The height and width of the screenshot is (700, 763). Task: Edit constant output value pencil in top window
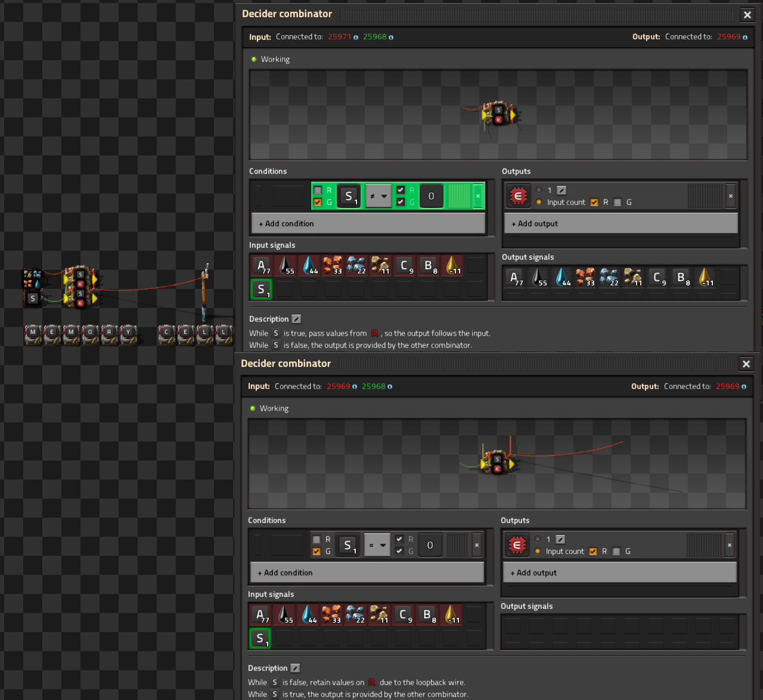[x=562, y=191]
